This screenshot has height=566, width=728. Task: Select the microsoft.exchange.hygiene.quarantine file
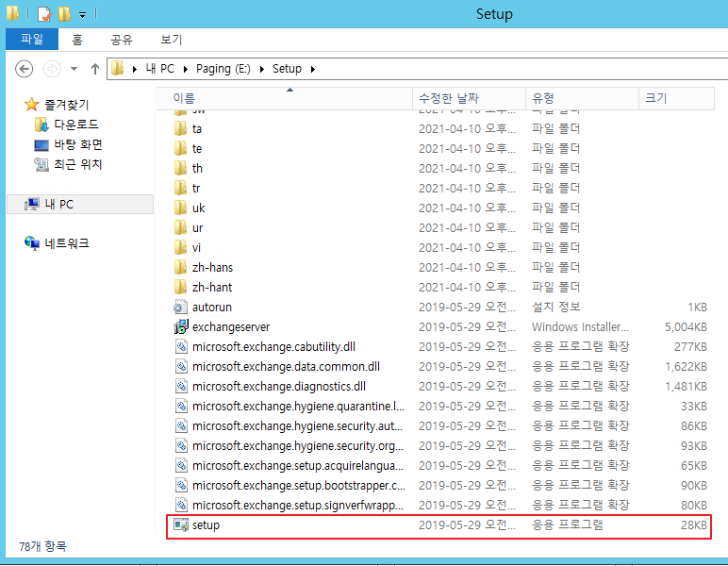[299, 407]
